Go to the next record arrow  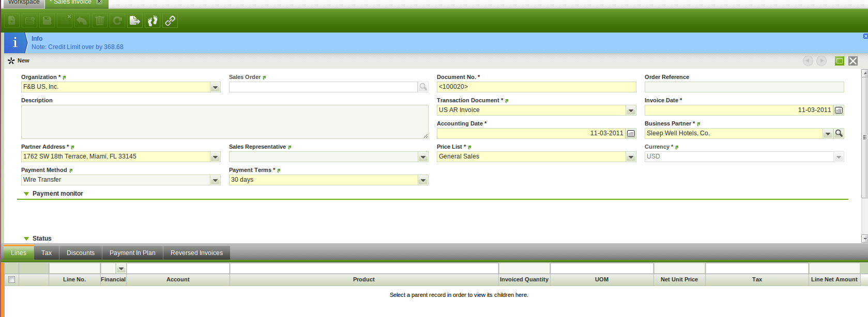click(x=821, y=61)
